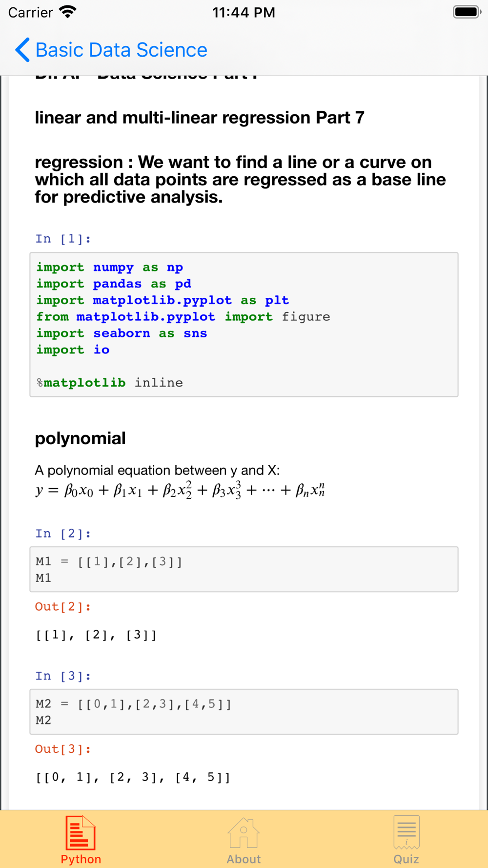Viewport: 488px width, 868px height.
Task: Click the M2 code cell
Action: coord(244,712)
